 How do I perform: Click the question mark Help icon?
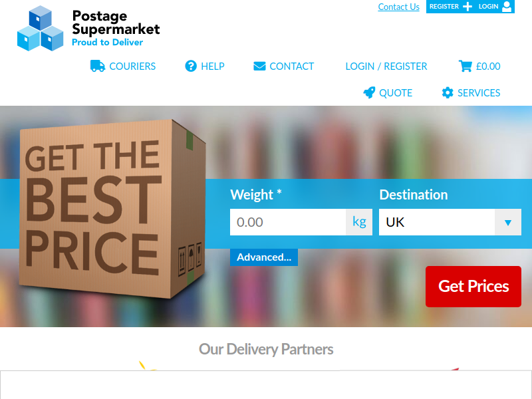(x=191, y=66)
